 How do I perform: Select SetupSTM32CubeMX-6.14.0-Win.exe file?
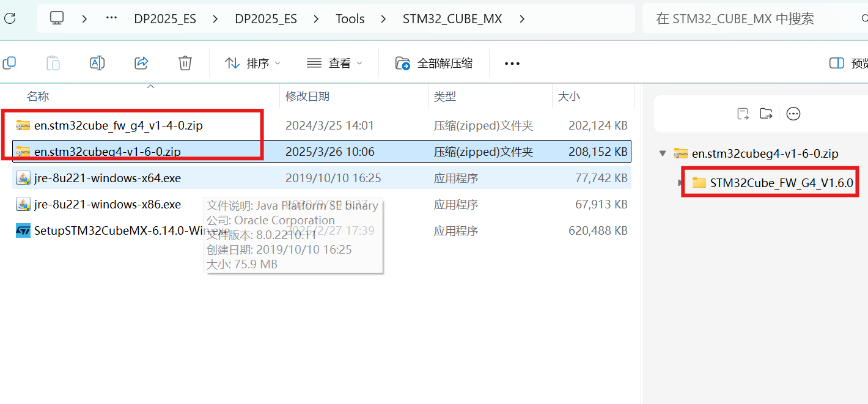(132, 231)
